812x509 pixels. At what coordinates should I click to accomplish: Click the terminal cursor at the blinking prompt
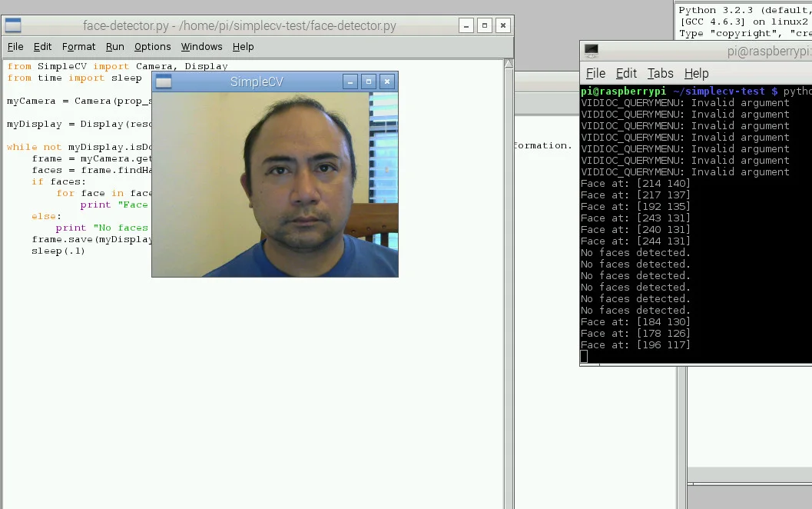click(x=585, y=355)
